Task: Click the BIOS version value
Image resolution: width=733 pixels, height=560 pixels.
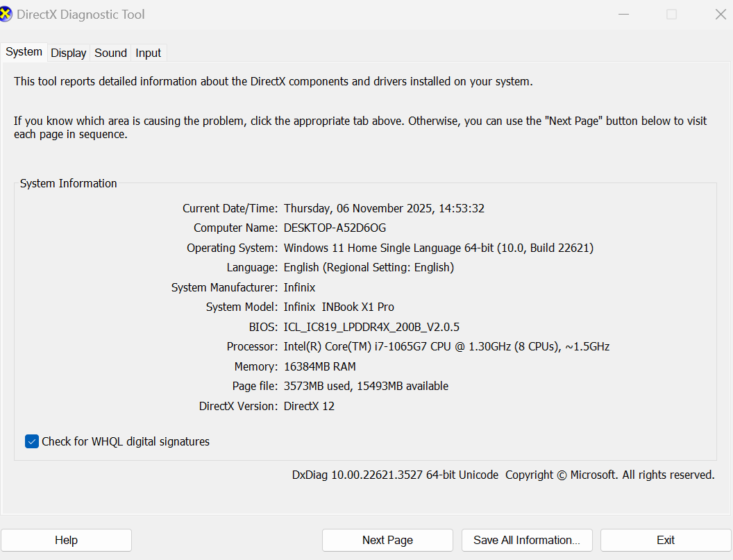Action: click(x=371, y=327)
